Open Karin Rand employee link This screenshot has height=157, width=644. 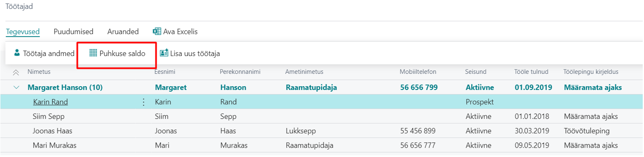tap(50, 102)
